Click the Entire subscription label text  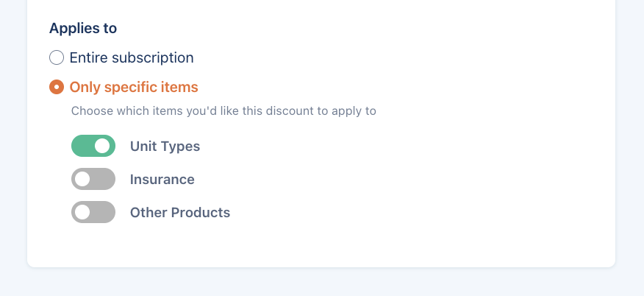(x=132, y=57)
